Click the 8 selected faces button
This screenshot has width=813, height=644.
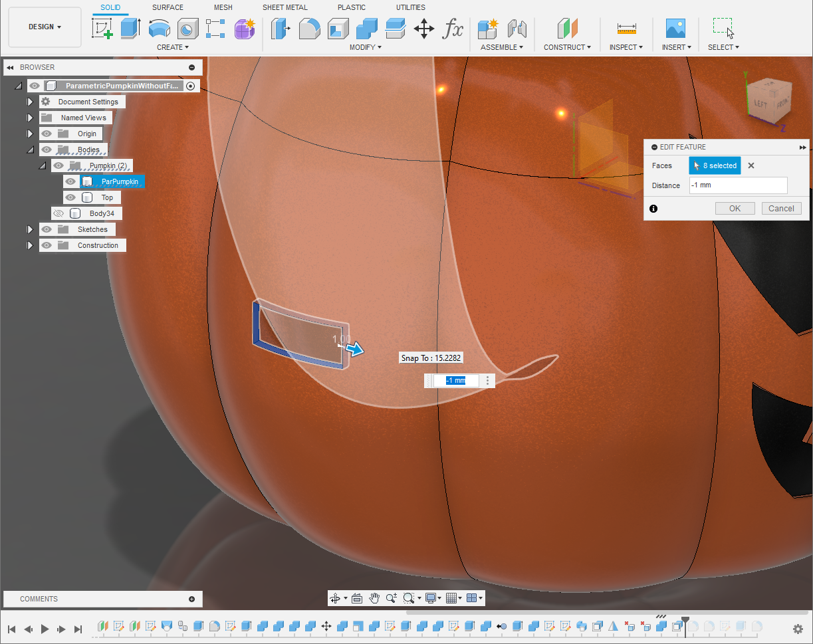(x=715, y=165)
